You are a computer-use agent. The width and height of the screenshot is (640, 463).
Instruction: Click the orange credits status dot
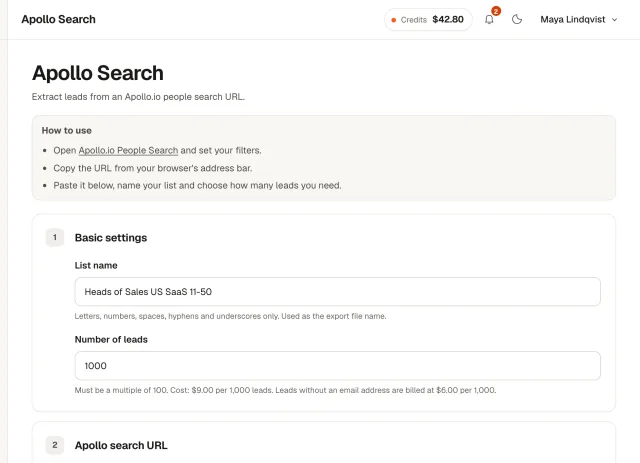393,20
